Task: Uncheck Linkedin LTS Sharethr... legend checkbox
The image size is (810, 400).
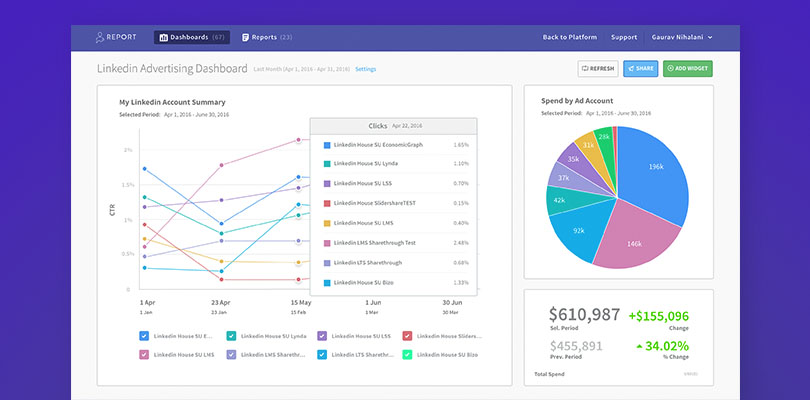Action: pyautogui.click(x=322, y=355)
